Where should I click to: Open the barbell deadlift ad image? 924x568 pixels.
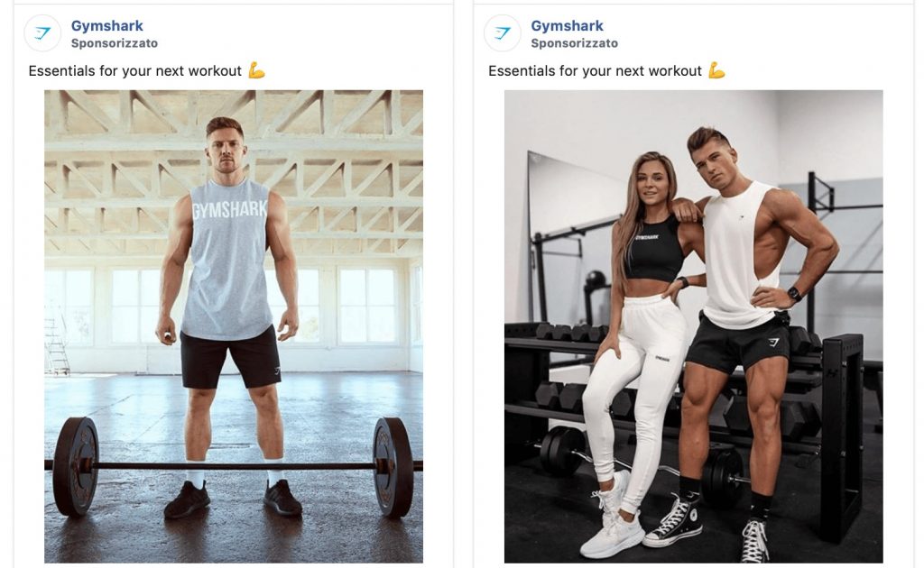pyautogui.click(x=234, y=326)
